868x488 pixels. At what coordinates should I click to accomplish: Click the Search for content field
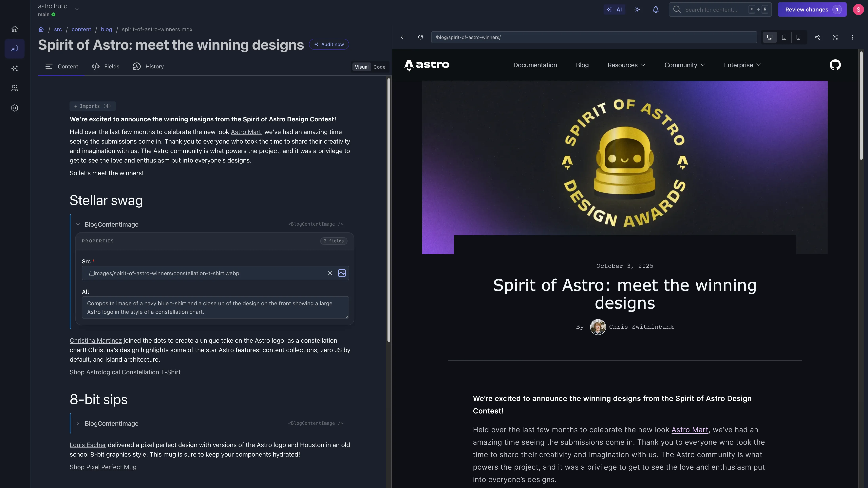pyautogui.click(x=720, y=9)
